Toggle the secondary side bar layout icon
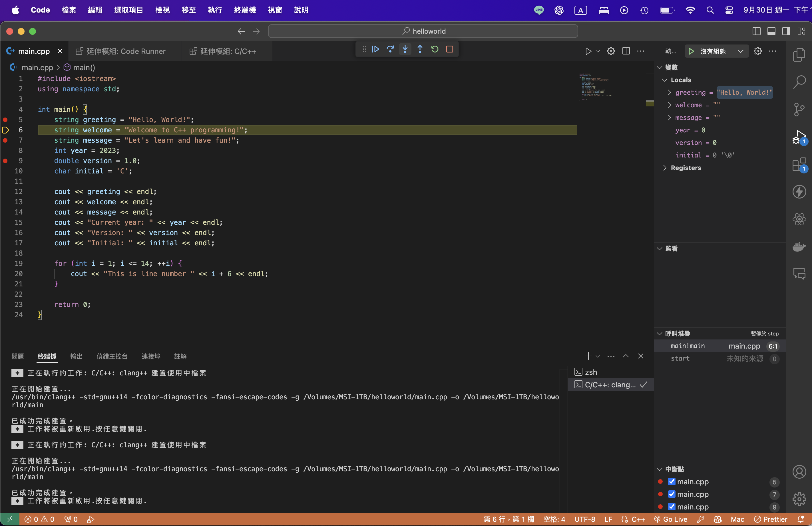812x526 pixels. click(x=786, y=31)
